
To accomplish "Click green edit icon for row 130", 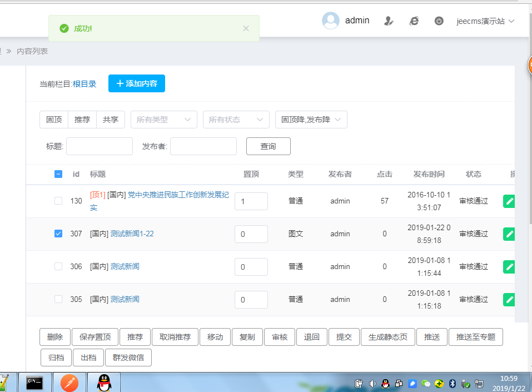I will [509, 201].
